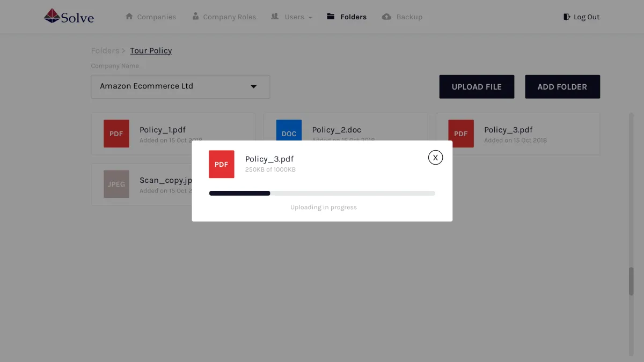The image size is (644, 362).
Task: Click the folder icon beside Folders
Action: 331,17
